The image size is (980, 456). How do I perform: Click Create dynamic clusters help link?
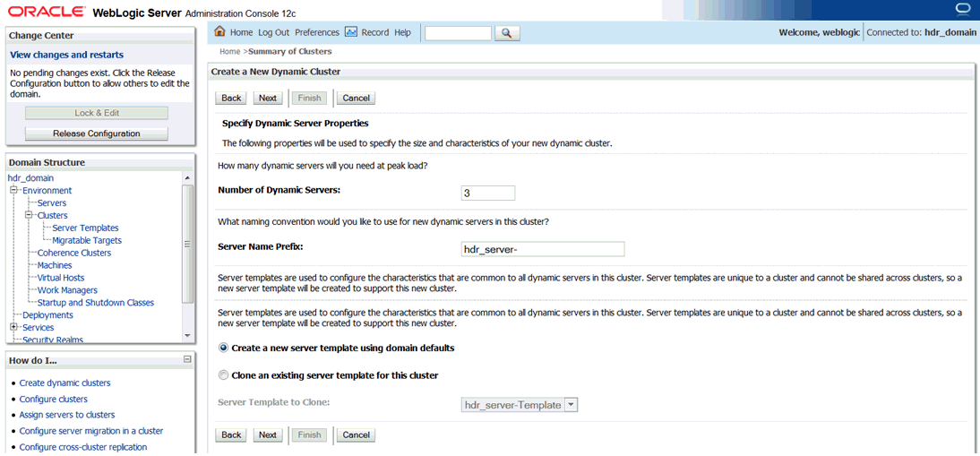pyautogui.click(x=65, y=383)
